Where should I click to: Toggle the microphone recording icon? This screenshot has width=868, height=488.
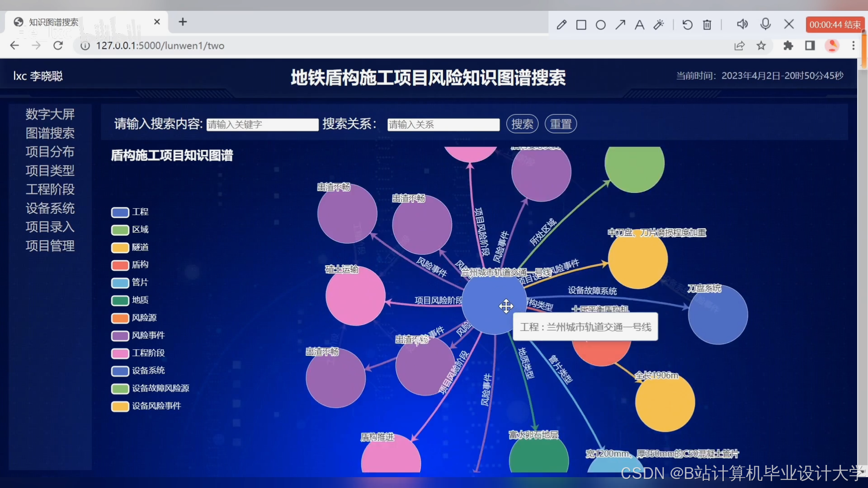(765, 23)
